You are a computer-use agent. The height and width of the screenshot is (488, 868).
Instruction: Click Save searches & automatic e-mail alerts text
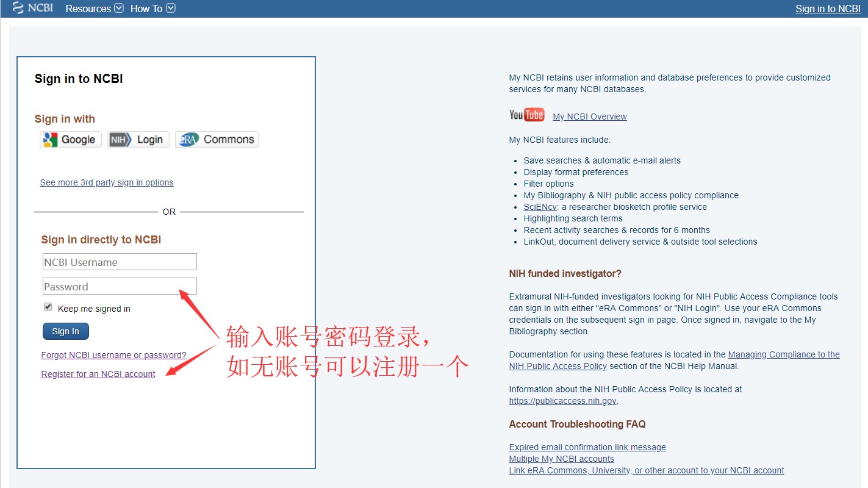[x=602, y=160]
